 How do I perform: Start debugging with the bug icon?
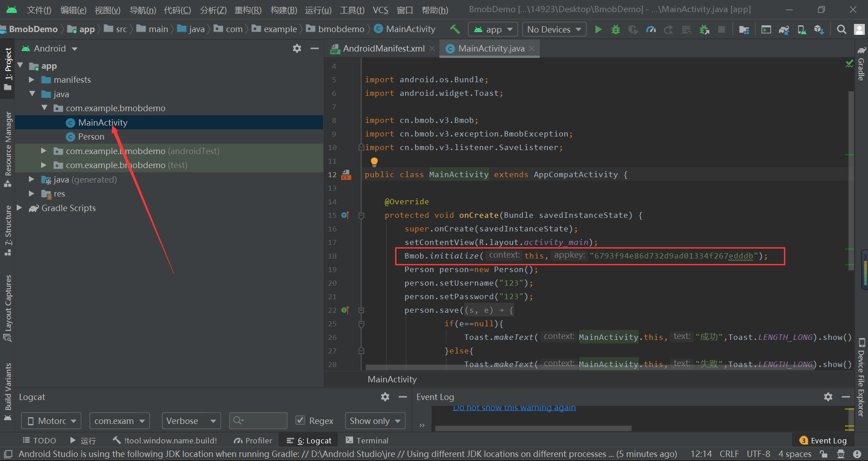[615, 29]
